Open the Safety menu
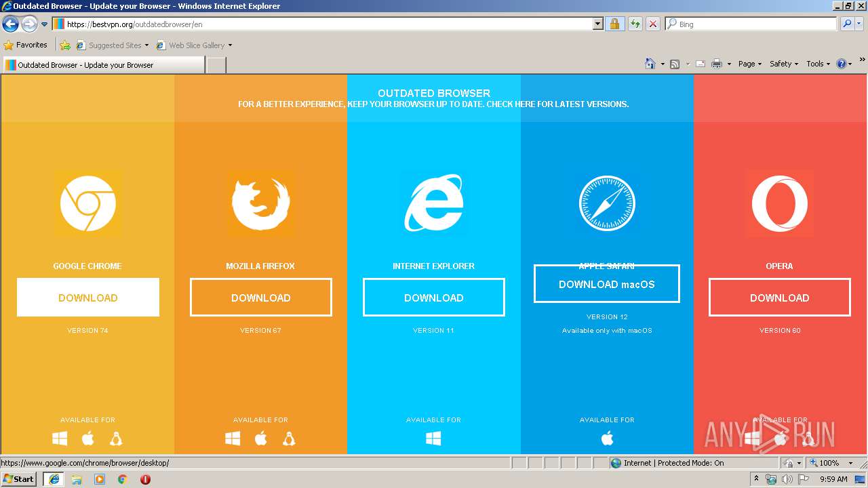Viewport: 868px width, 488px height. coord(784,64)
